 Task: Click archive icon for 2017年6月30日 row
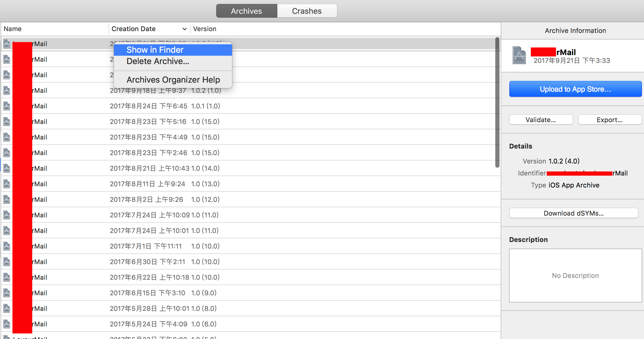pyautogui.click(x=7, y=262)
